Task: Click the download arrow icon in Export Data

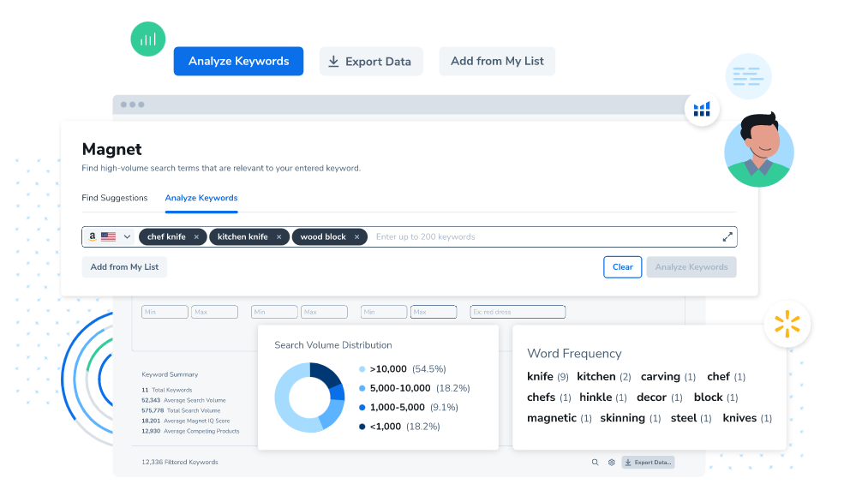Action: 333,62
